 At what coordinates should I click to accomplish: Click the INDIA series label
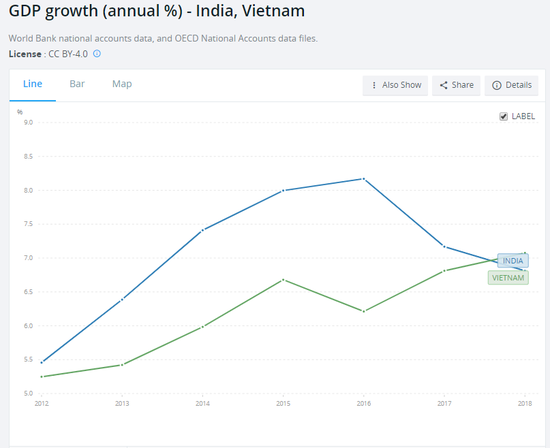tap(513, 261)
